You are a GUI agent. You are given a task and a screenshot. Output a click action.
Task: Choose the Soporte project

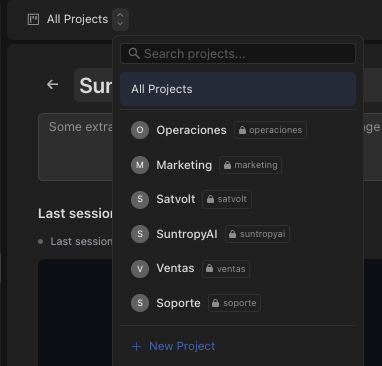pos(238,303)
